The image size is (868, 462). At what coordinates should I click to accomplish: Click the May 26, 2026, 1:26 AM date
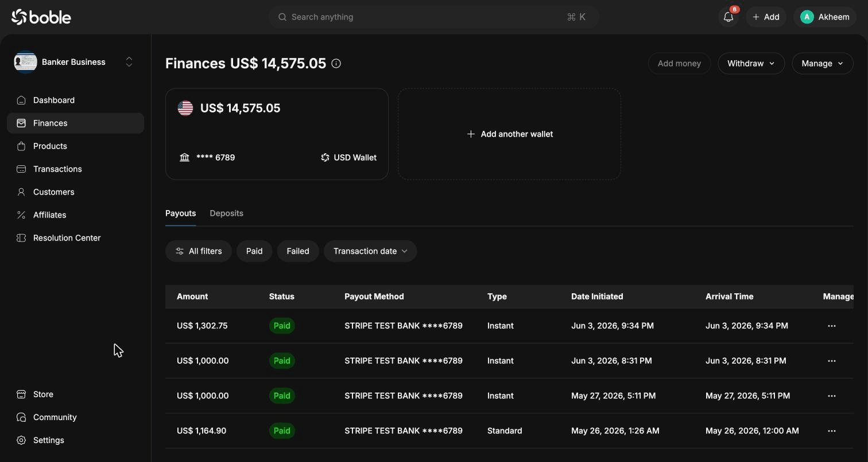(x=615, y=431)
